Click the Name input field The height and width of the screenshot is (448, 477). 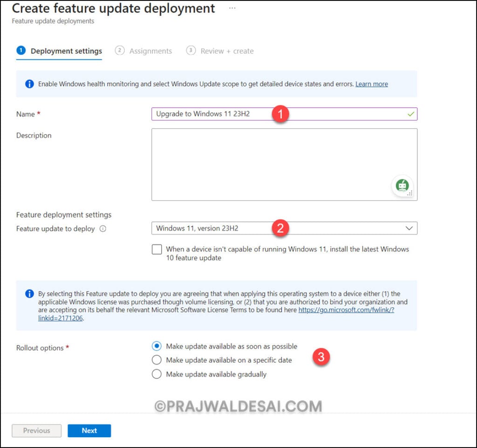coord(284,114)
